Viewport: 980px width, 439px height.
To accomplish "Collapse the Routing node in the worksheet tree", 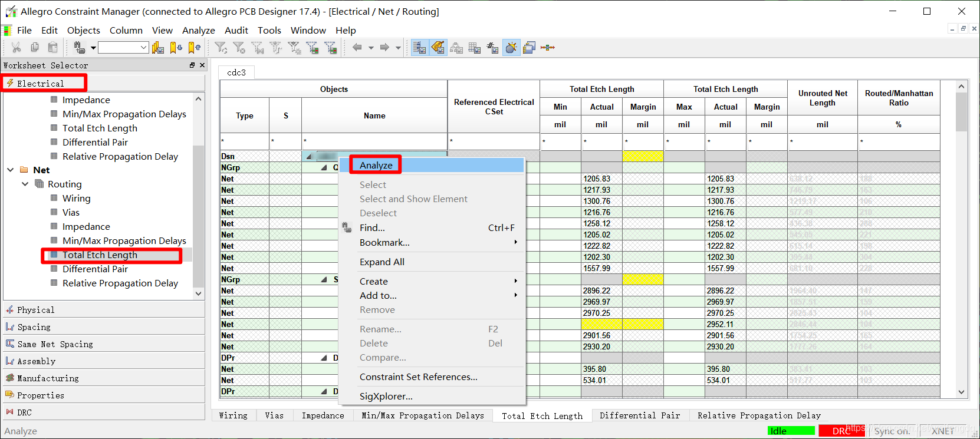I will pos(25,184).
